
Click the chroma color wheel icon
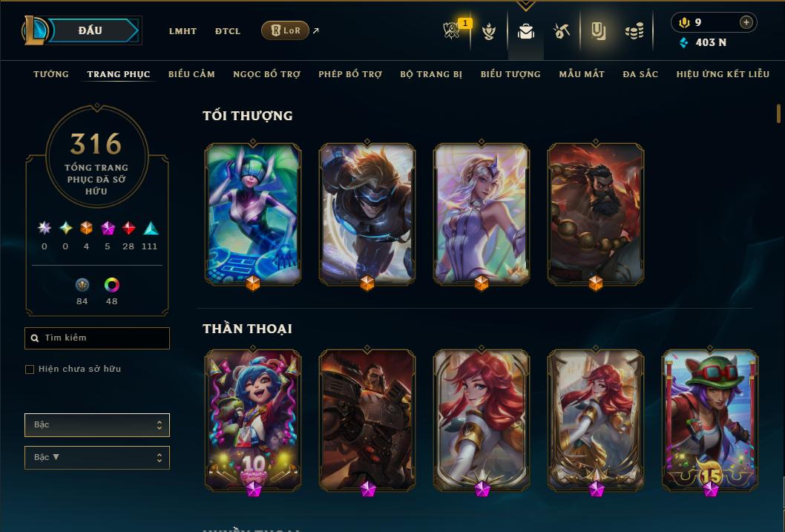[x=111, y=285]
